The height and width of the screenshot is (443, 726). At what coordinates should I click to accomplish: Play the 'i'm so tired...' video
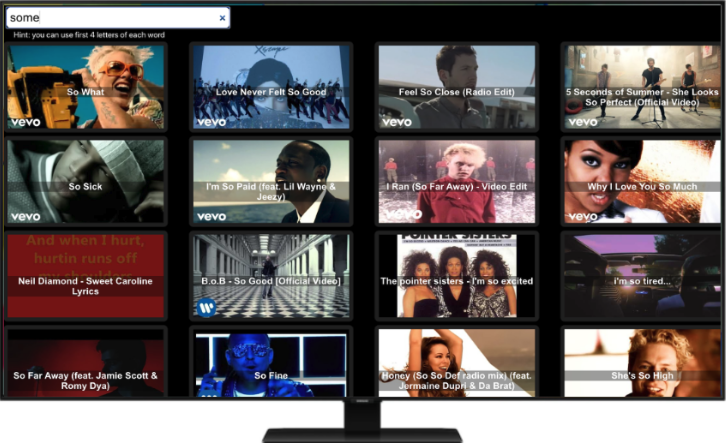[643, 276]
